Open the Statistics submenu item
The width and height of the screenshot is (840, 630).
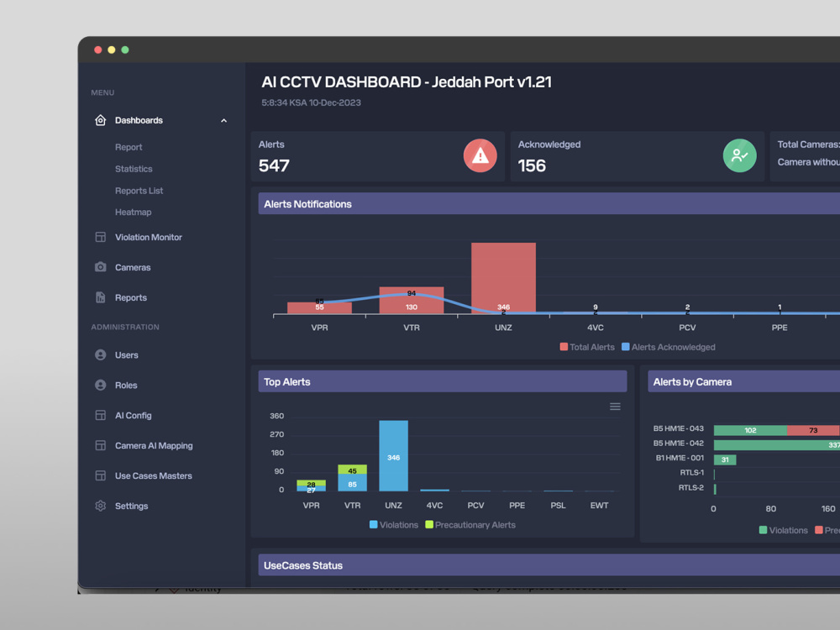[134, 169]
